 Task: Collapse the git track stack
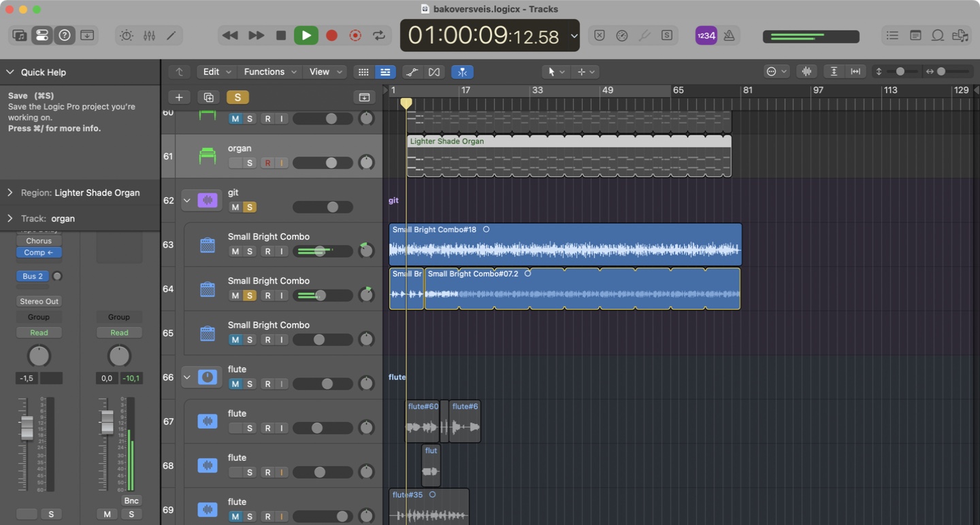tap(186, 201)
